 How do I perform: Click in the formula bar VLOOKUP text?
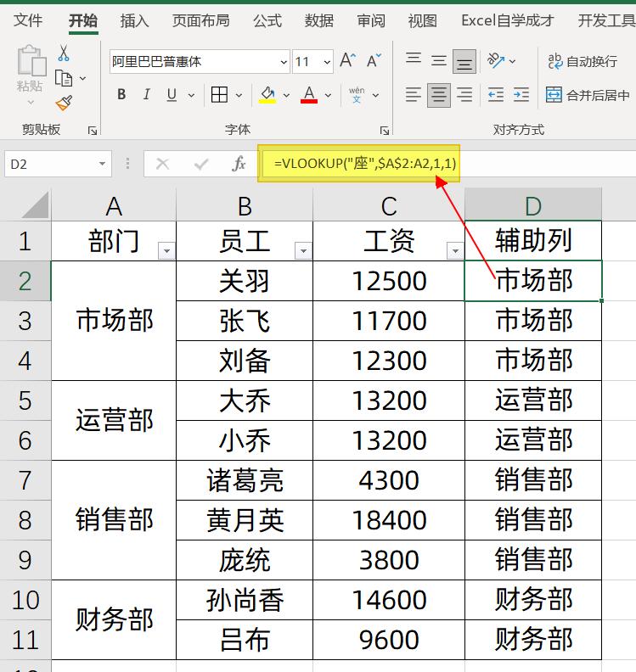point(365,163)
